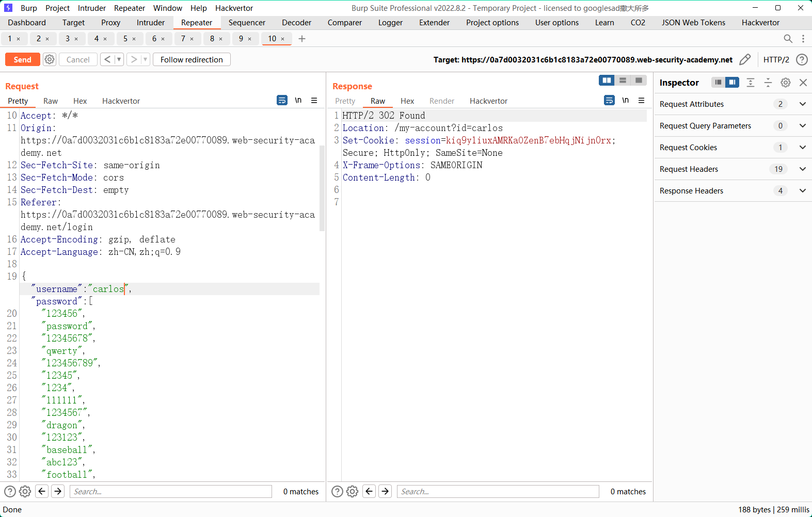The height and width of the screenshot is (517, 812).
Task: Open the Window menu
Action: pyautogui.click(x=168, y=8)
